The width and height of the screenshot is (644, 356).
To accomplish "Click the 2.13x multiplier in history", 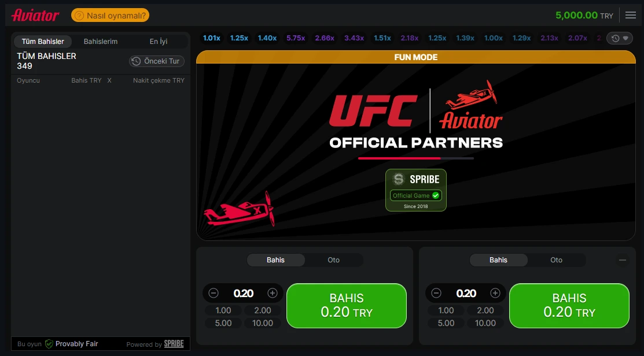I will (549, 38).
